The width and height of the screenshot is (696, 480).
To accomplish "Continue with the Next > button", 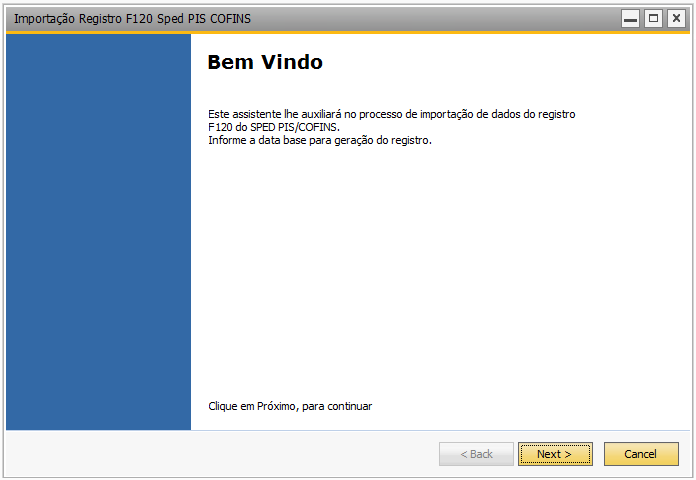I will (555, 454).
